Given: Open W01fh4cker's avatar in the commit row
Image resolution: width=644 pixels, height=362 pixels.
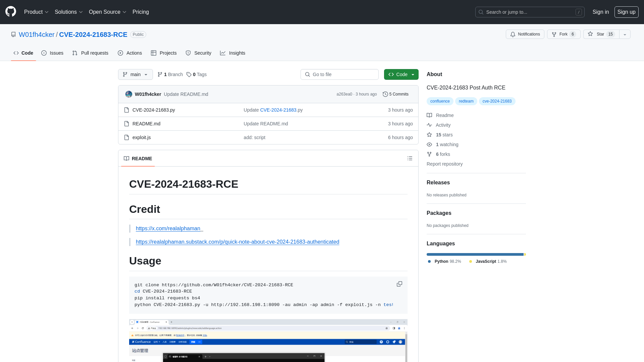Looking at the screenshot, I should tap(129, 94).
